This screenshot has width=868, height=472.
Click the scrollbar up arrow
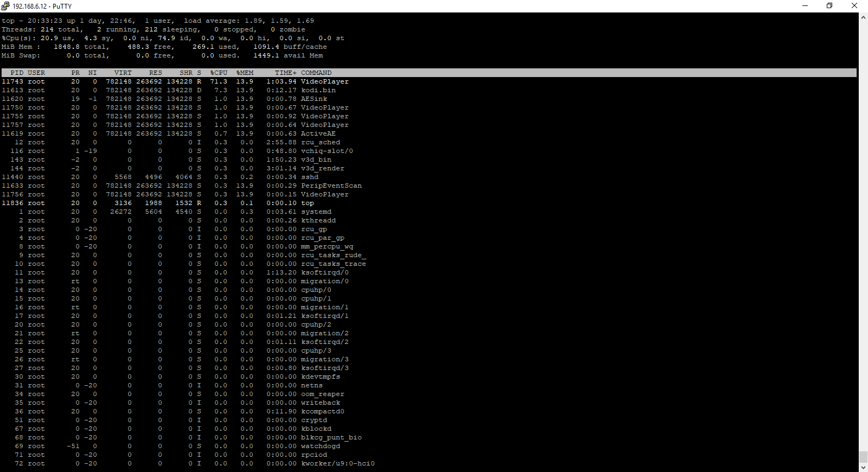863,17
